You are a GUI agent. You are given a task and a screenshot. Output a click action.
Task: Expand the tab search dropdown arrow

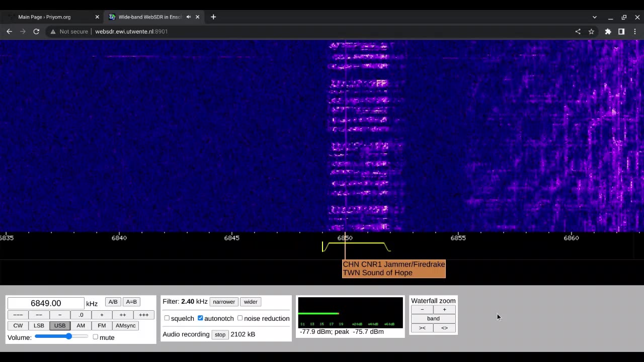click(x=594, y=17)
